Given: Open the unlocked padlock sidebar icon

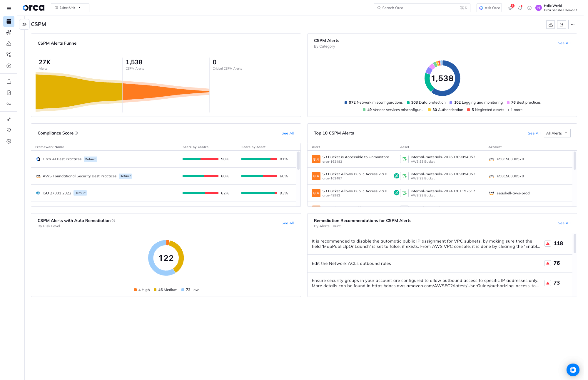Looking at the screenshot, I should click(x=9, y=82).
